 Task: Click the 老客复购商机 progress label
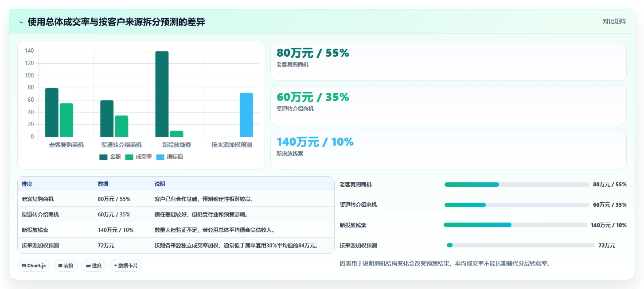pos(356,185)
